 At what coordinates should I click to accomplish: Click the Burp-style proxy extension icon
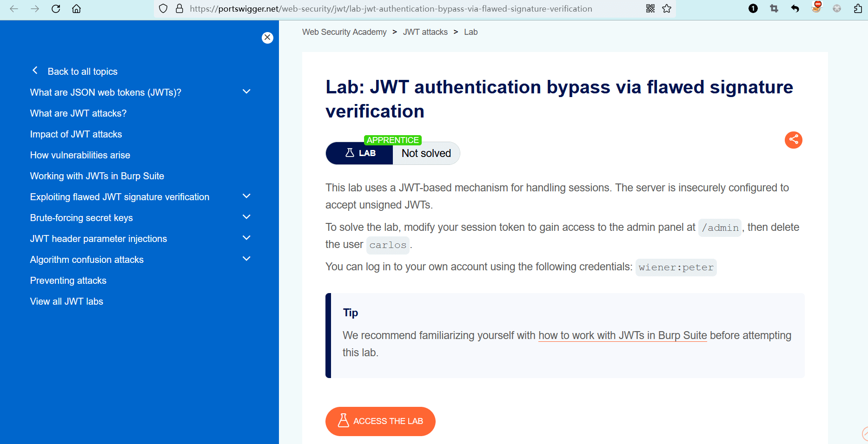[816, 7]
